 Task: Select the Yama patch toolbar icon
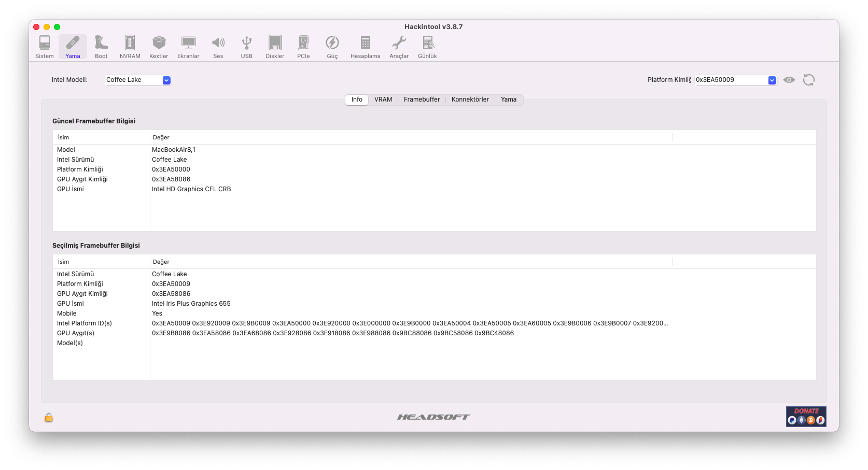coord(73,47)
